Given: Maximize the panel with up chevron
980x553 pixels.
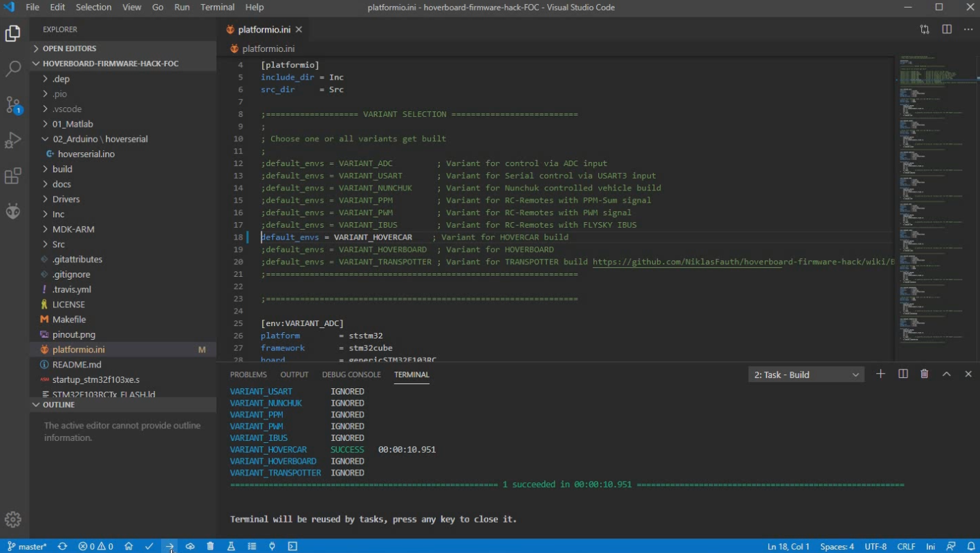Looking at the screenshot, I should coord(947,374).
